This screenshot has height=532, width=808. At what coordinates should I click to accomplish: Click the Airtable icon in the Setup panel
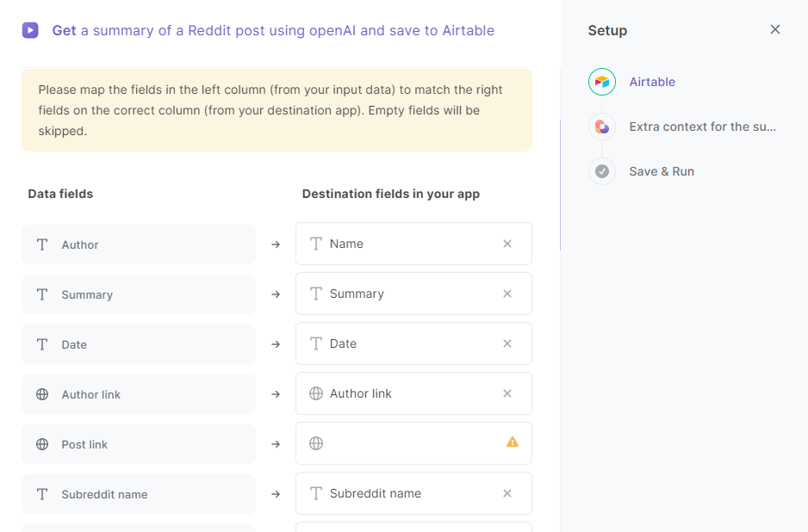pyautogui.click(x=601, y=82)
